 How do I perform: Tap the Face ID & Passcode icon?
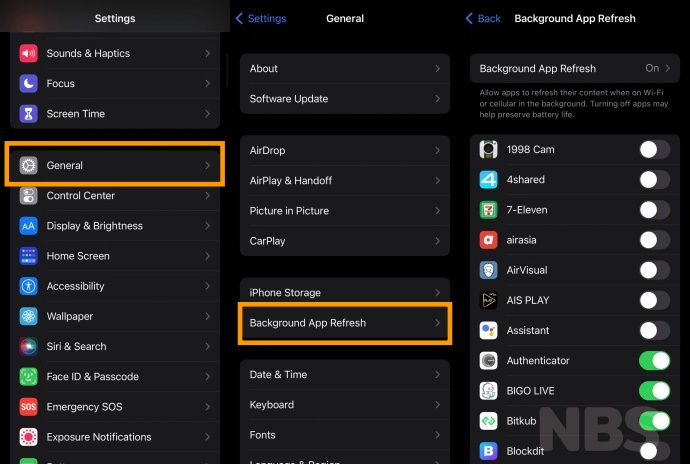pos(29,376)
